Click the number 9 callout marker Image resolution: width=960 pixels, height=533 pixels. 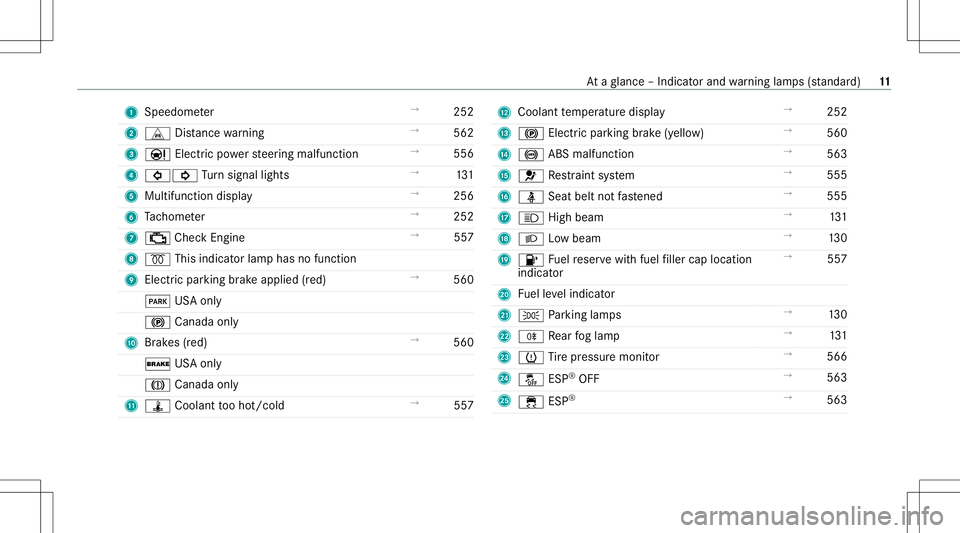(x=131, y=280)
